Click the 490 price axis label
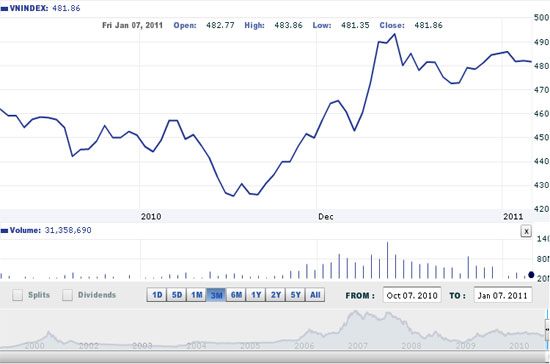550x364 pixels. [x=541, y=42]
